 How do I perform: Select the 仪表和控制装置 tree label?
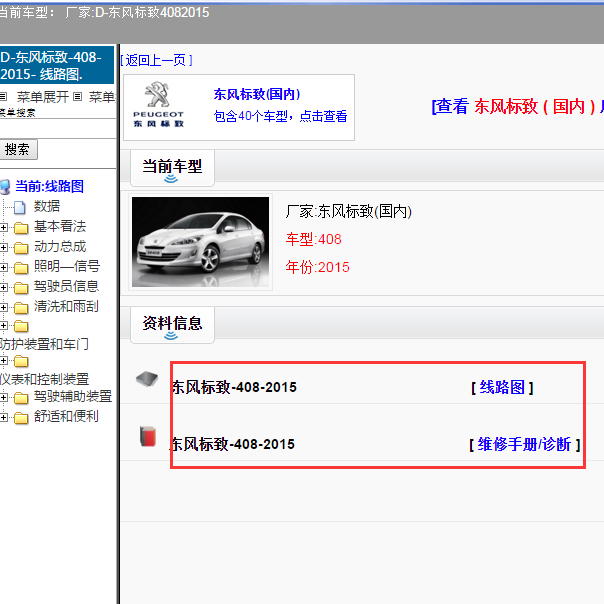pos(44,379)
